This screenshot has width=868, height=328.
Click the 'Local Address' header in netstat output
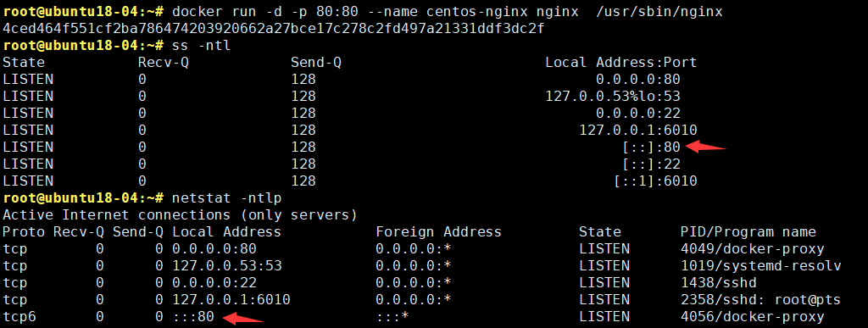[227, 231]
